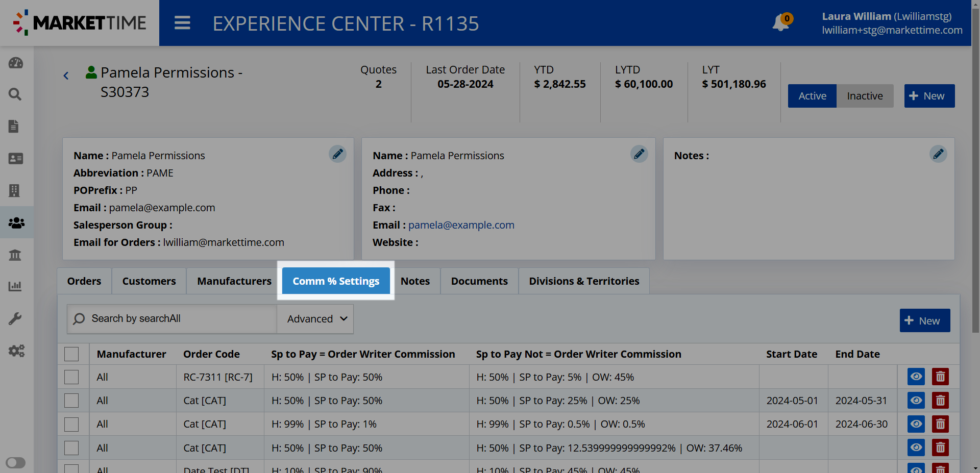Screen dimensions: 980x473
Task: Open the hamburger menu icon
Action: coord(182,23)
